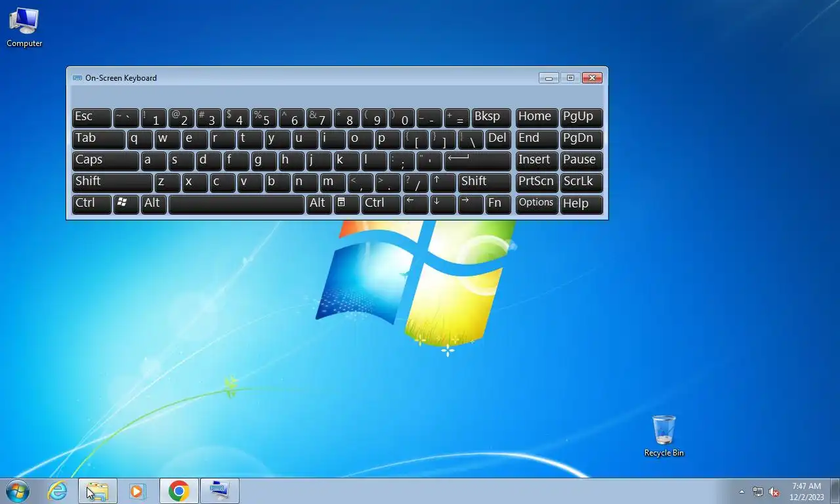This screenshot has height=504, width=840.
Task: Tap the 0 and right parenthesis key
Action: 402,117
